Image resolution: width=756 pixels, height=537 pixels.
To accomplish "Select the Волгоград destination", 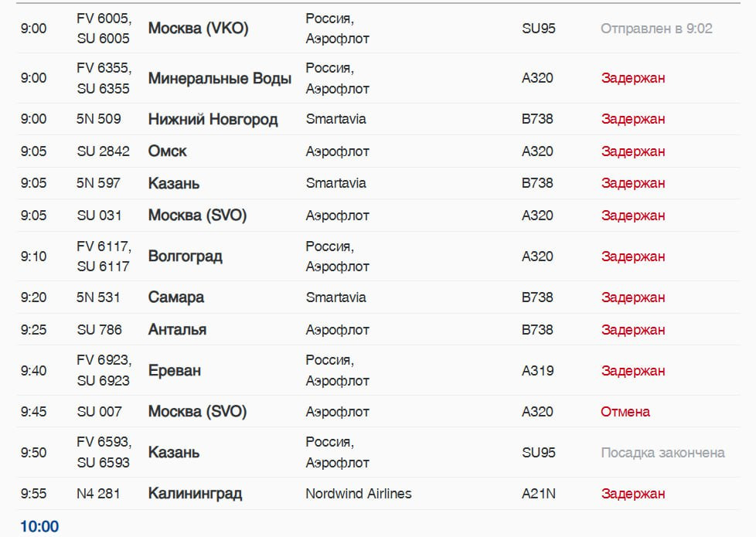I will pyautogui.click(x=186, y=256).
